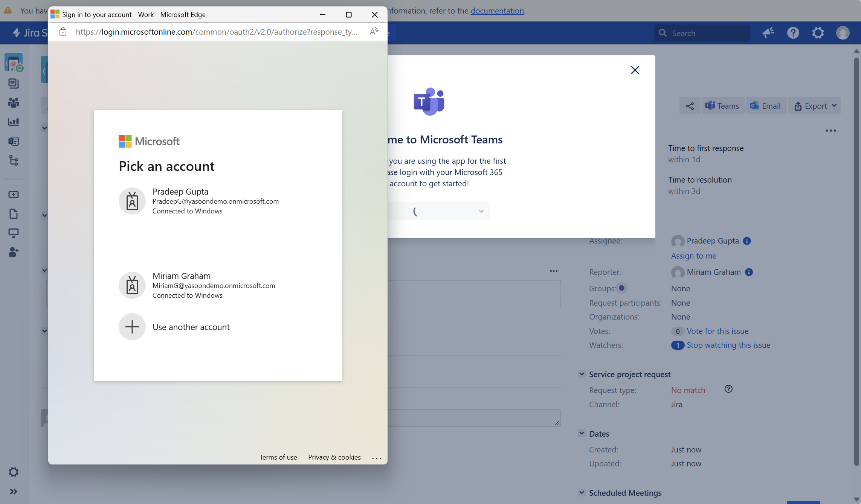
Task: Click the Jira search field
Action: [702, 33]
